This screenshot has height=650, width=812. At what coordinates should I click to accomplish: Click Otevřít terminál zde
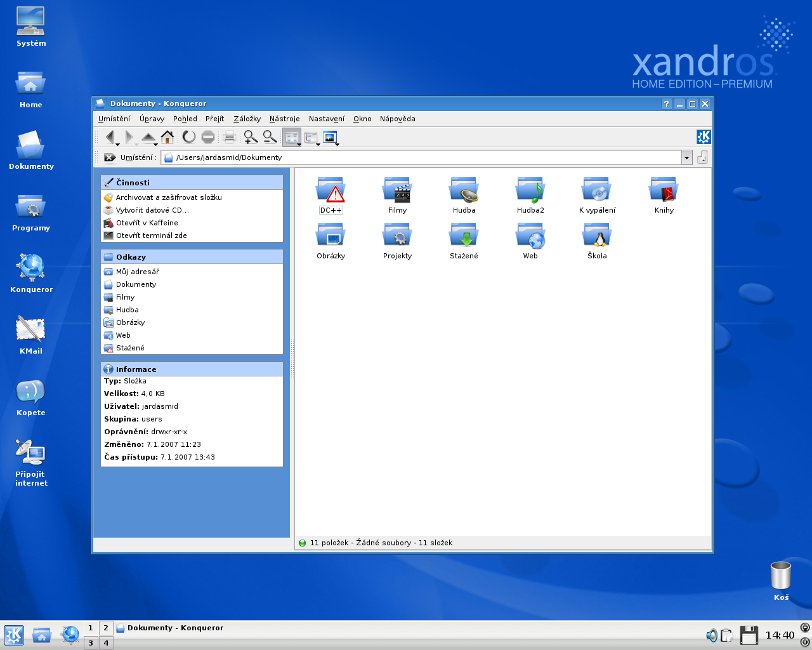click(x=151, y=235)
